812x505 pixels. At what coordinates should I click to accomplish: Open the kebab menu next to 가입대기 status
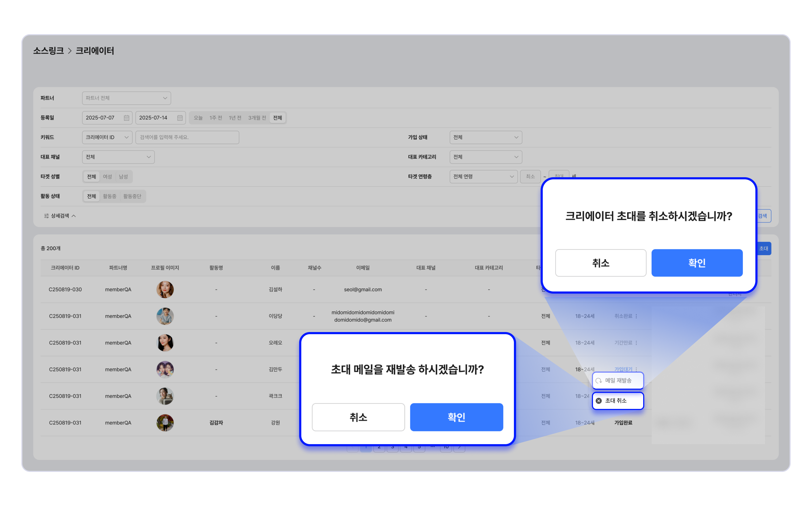(x=636, y=369)
